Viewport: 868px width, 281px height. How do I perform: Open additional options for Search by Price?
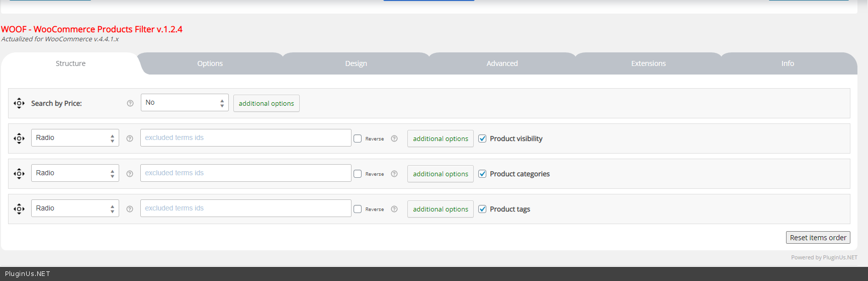pos(266,103)
